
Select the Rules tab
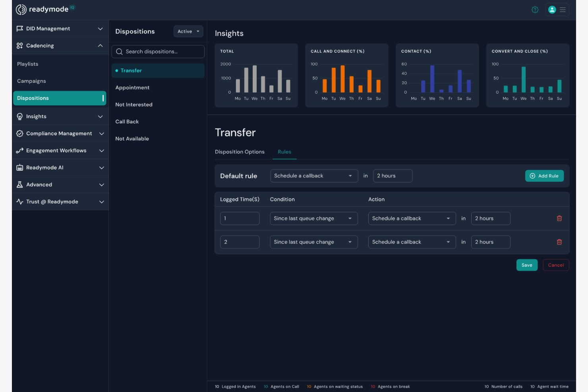coord(284,152)
